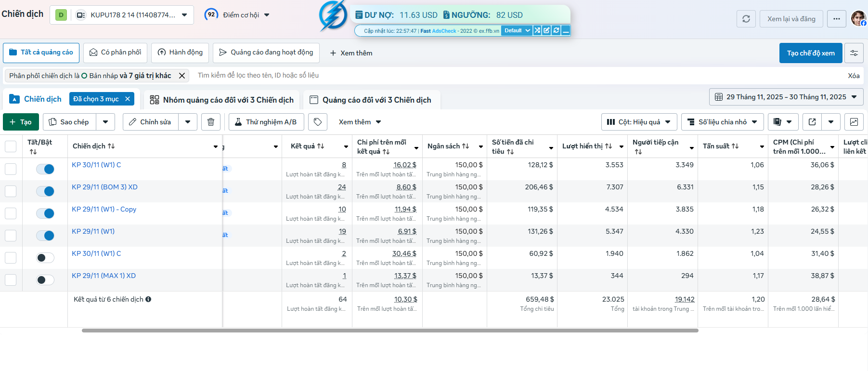Tick the checkbox for KP 29/11 (BOM 3) XD
The image size is (868, 371).
[x=11, y=191]
